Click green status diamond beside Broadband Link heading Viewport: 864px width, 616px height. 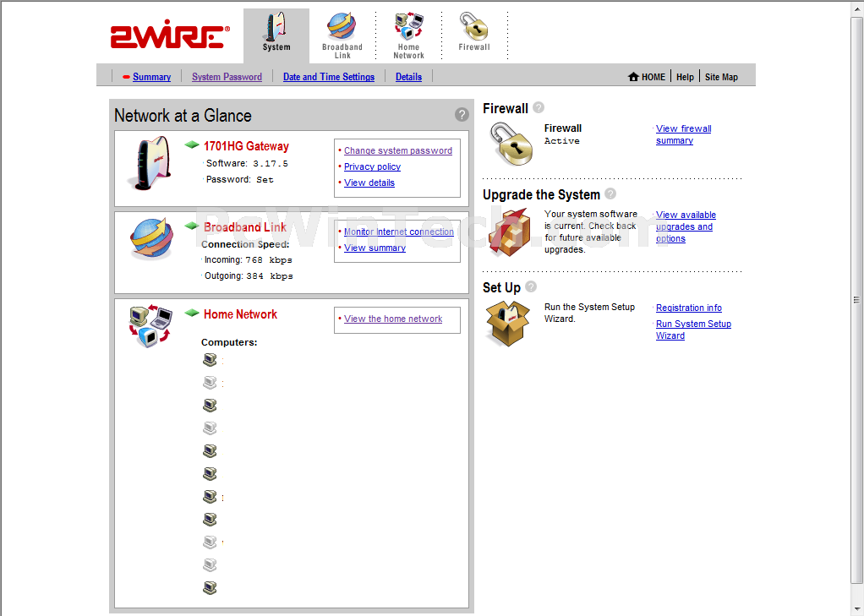(x=192, y=226)
